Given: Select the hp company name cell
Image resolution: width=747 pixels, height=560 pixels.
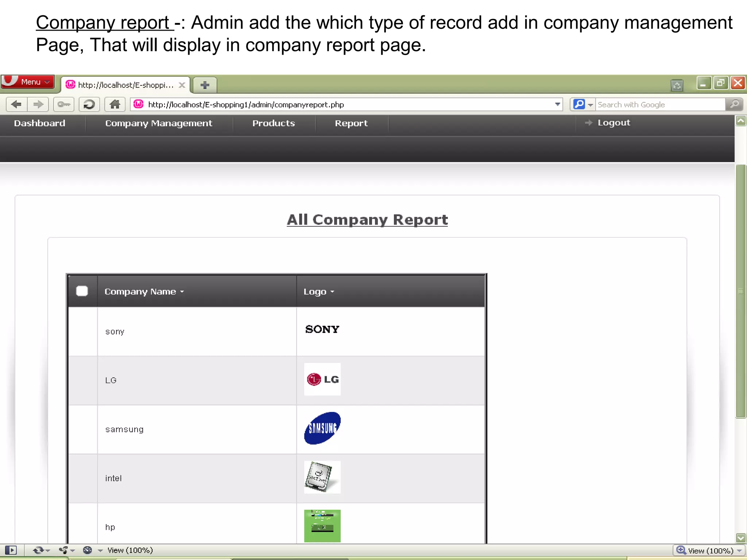Looking at the screenshot, I should pos(197,524).
